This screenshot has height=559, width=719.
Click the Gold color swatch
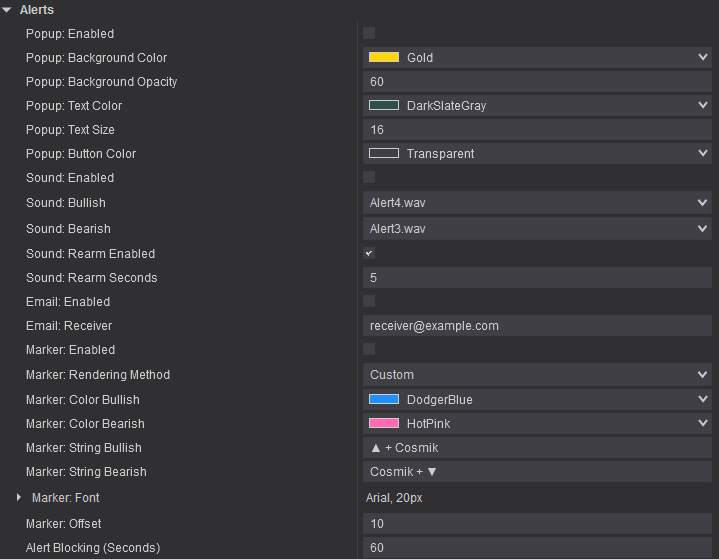click(384, 57)
